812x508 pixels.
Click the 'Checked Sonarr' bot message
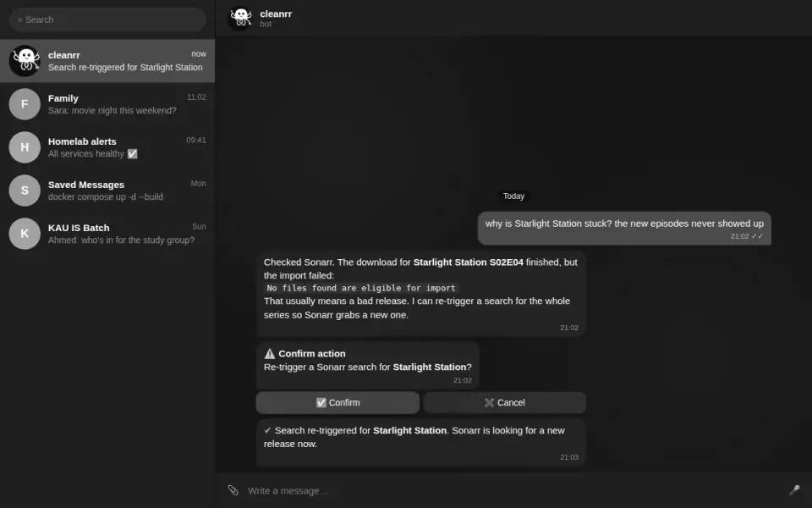[420, 294]
